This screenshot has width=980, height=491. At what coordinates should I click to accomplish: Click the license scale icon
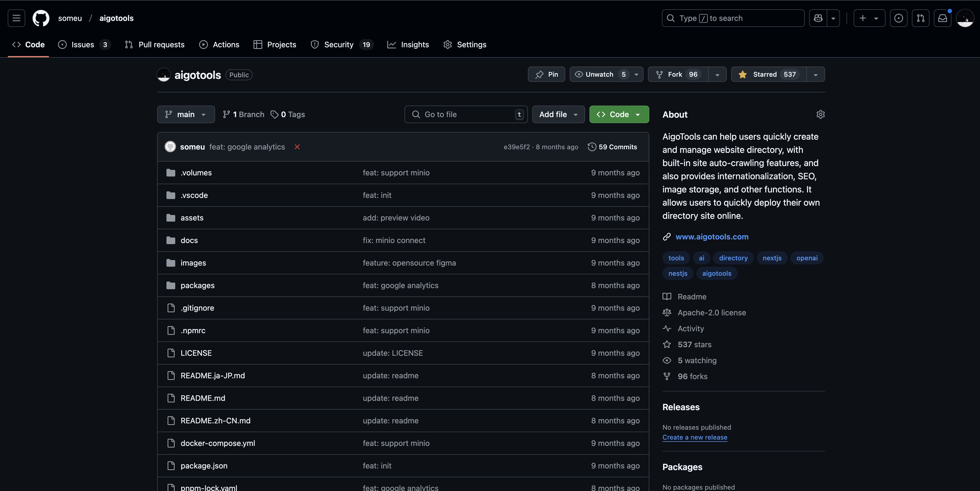click(x=667, y=313)
